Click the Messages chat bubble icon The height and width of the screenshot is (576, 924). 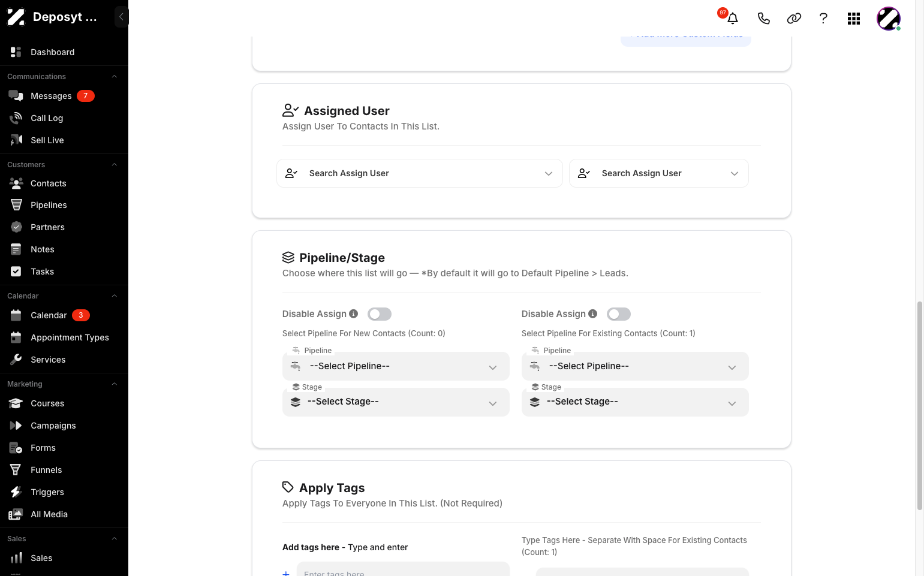(16, 96)
